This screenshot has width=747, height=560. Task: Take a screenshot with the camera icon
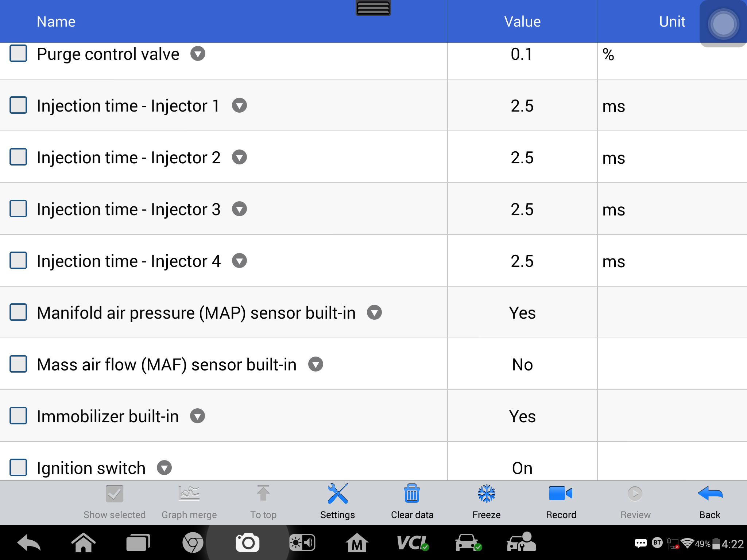click(248, 543)
